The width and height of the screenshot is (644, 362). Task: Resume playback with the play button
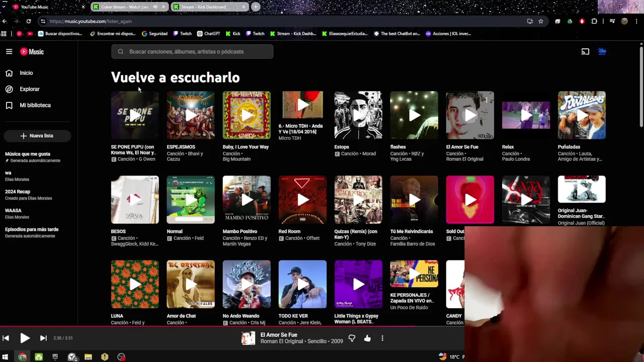pos(25,338)
